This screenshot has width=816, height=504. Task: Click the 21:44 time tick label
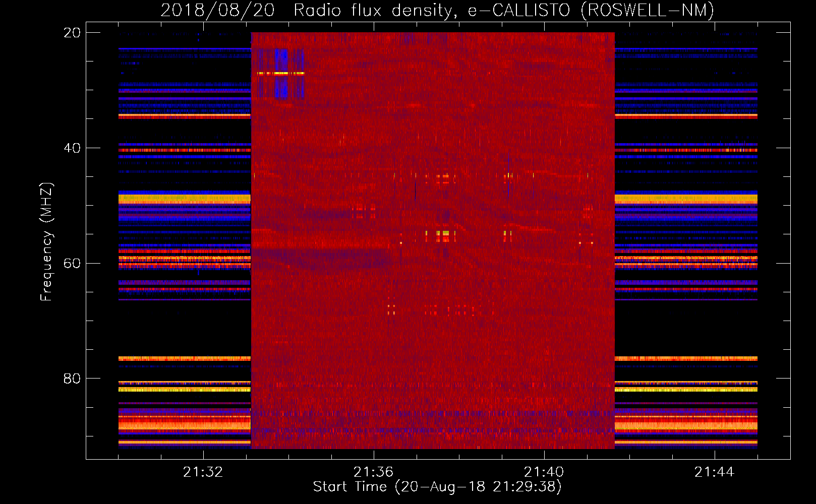[714, 472]
